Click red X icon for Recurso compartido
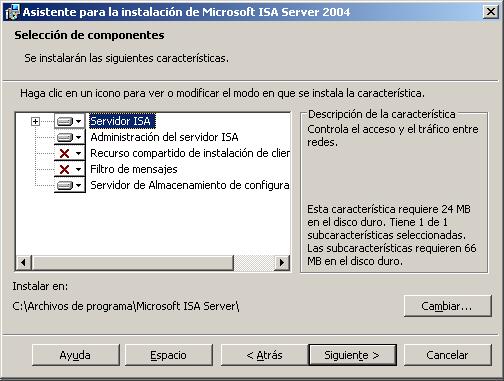This screenshot has height=381, width=504. point(64,153)
